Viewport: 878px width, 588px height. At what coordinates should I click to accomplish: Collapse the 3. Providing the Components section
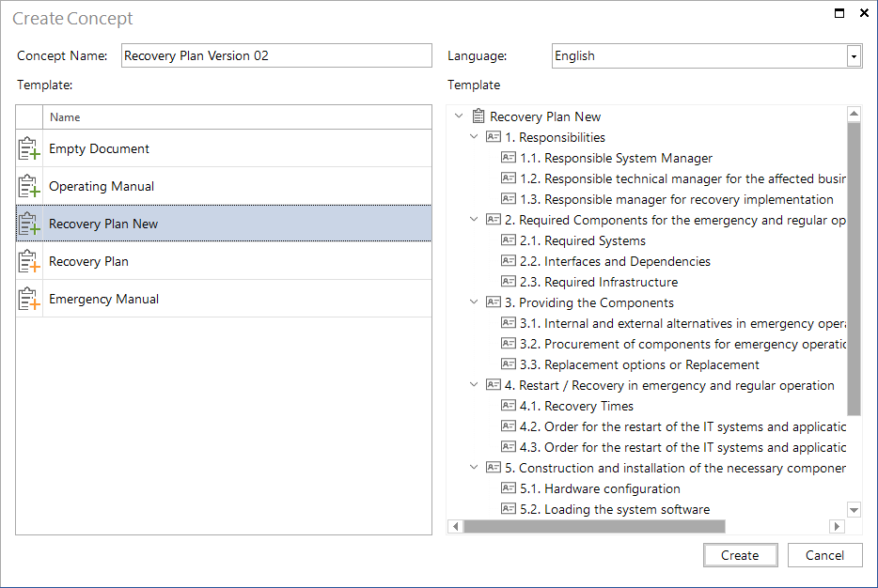tap(474, 302)
